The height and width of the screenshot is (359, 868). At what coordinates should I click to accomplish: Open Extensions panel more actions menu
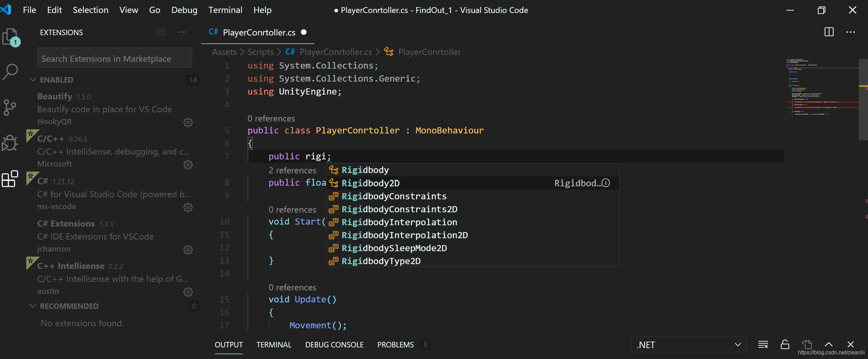[x=183, y=32]
